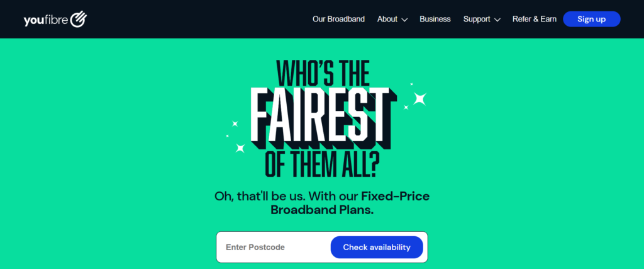Open the Support menu
Viewport: 644px width, 269px height.
[477, 19]
